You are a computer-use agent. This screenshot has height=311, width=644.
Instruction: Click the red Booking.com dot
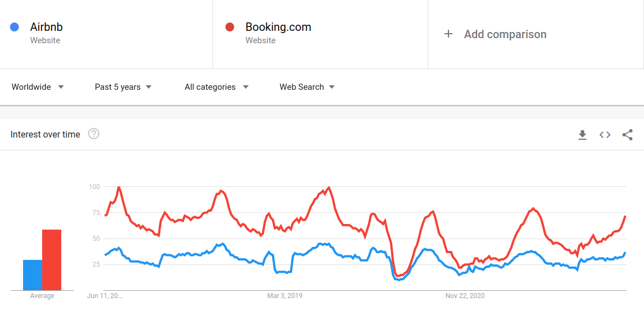point(230,27)
